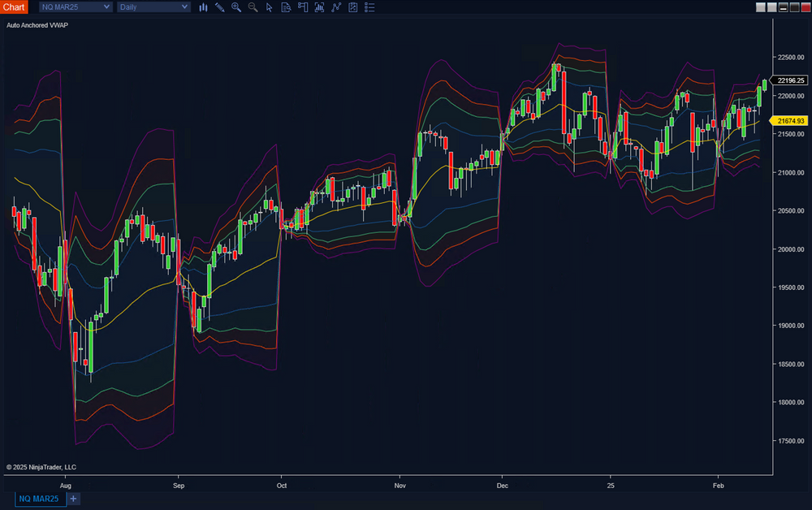Click the red Chart menu button

[13, 6]
